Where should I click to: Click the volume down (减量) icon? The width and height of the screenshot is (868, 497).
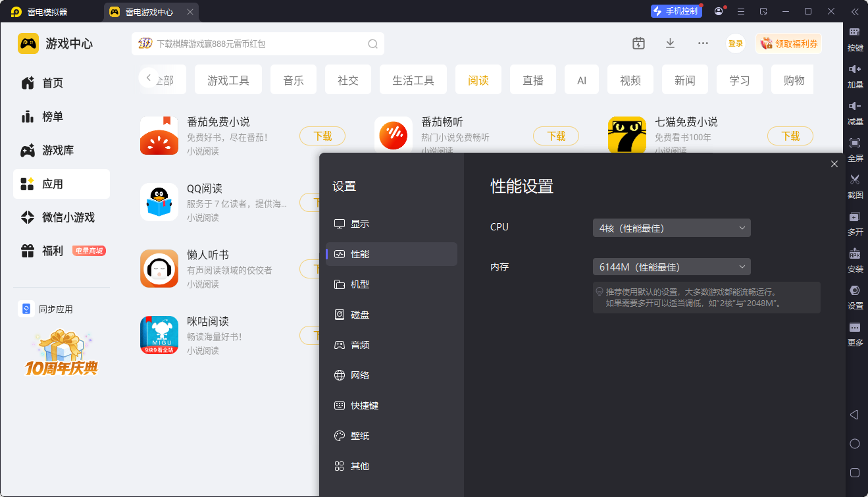click(855, 107)
